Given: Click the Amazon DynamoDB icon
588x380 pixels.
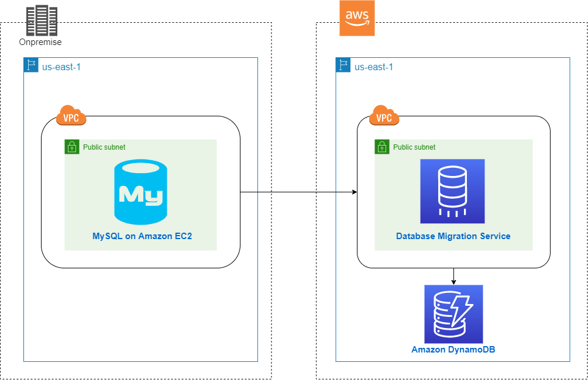Looking at the screenshot, I should (454, 314).
